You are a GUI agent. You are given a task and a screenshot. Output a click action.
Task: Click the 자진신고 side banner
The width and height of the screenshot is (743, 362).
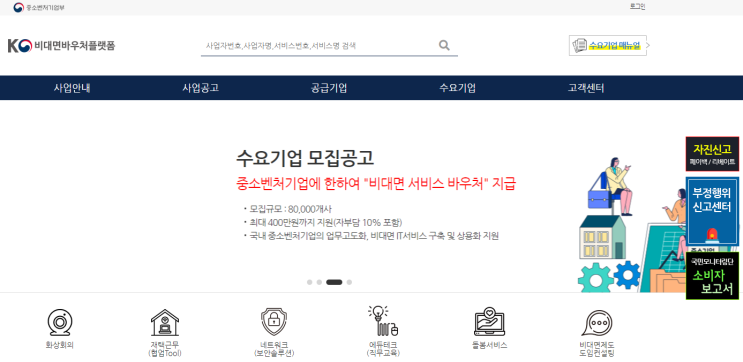coord(712,154)
